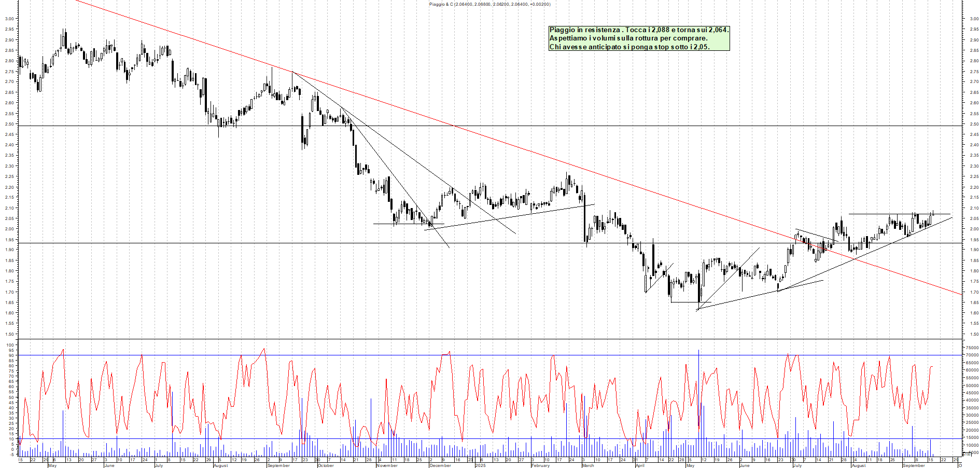The width and height of the screenshot is (980, 468).
Task: Select the February month label on the time axis
Action: 540,465
